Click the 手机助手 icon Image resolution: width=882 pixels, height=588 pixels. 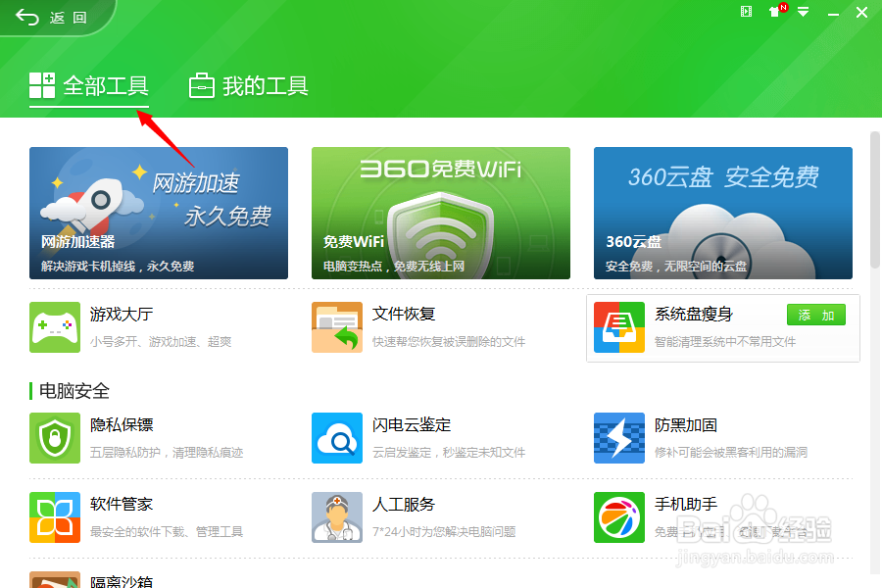click(619, 517)
